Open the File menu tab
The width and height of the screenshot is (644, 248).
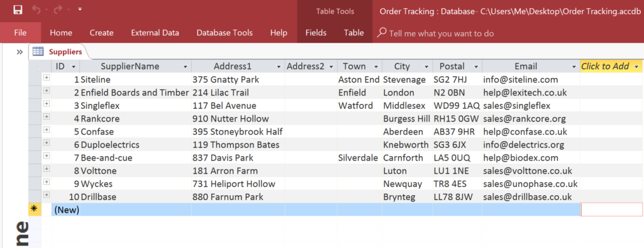[x=20, y=33]
